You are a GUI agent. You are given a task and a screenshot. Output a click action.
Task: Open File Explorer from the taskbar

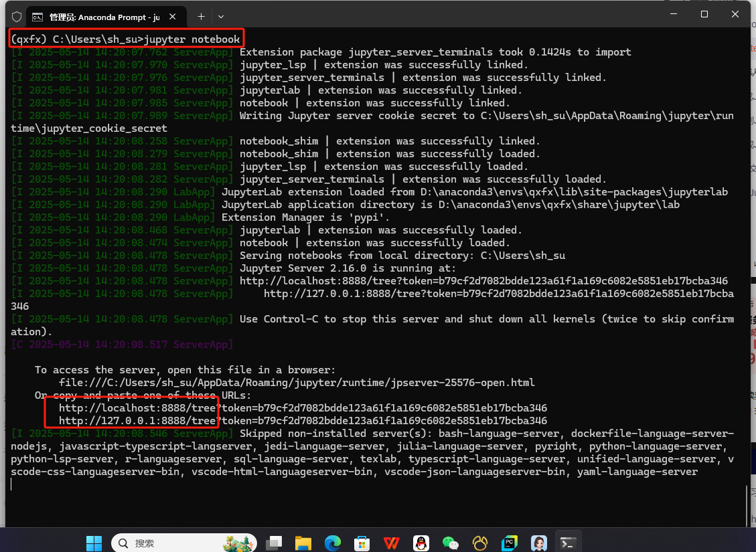click(303, 543)
